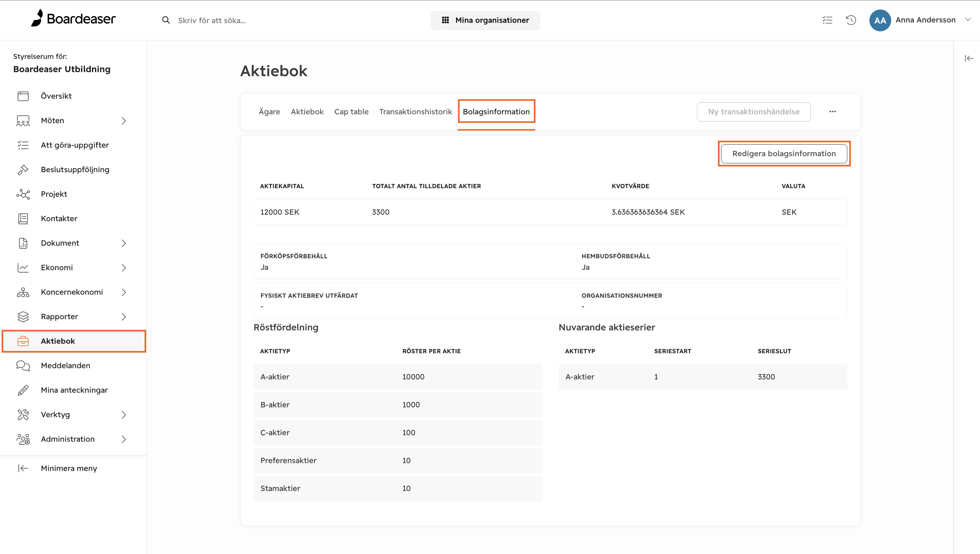This screenshot has width=980, height=554.
Task: Click the Boardeaser logo
Action: point(73,18)
